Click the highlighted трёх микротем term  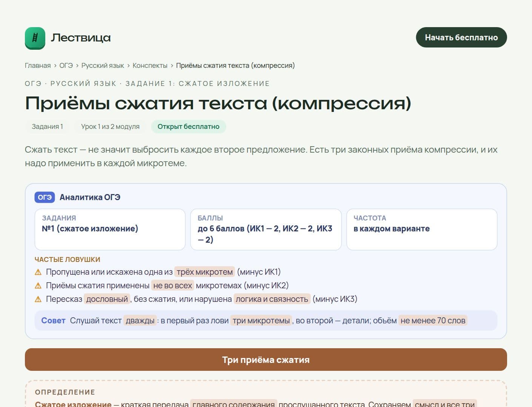204,272
